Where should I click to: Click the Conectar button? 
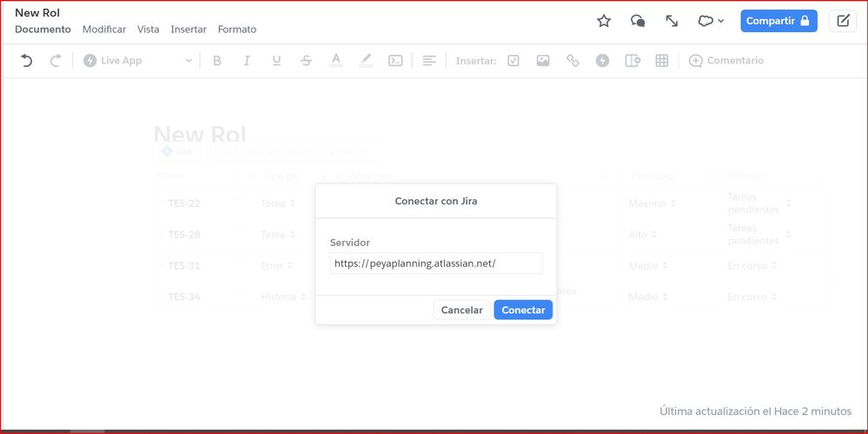tap(523, 310)
